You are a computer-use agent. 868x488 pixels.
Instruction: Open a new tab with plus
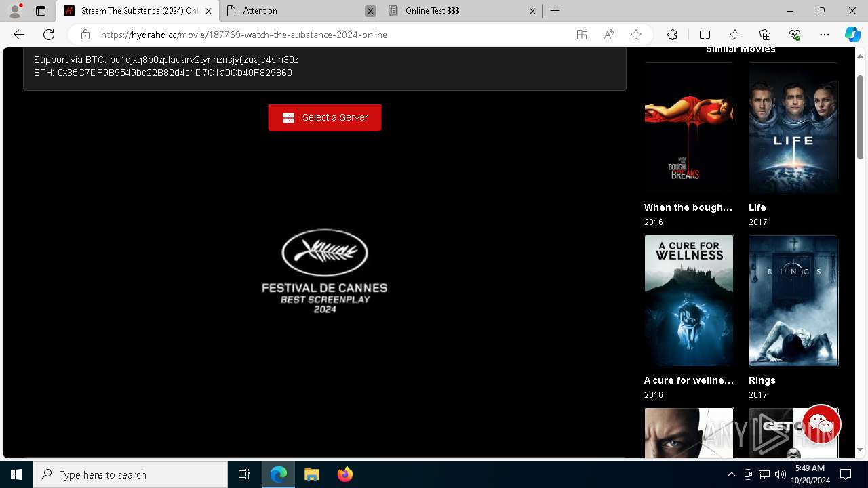(x=555, y=11)
